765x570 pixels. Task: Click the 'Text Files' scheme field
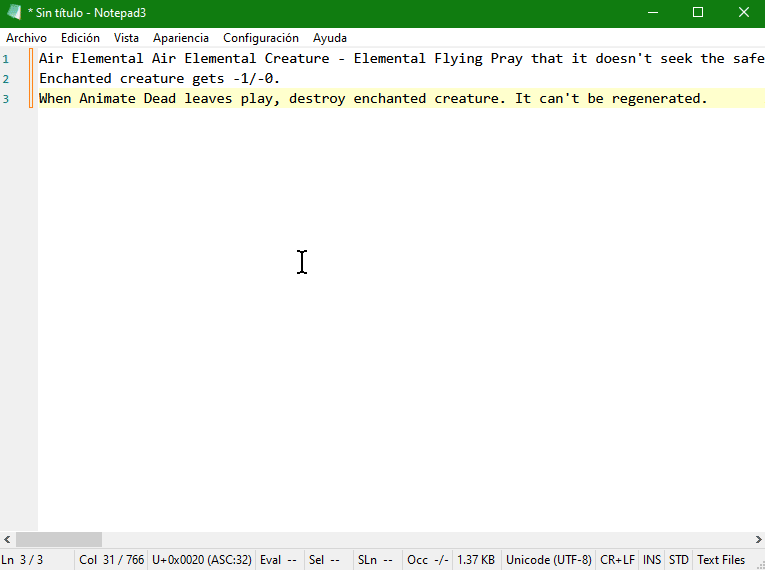[x=721, y=560]
